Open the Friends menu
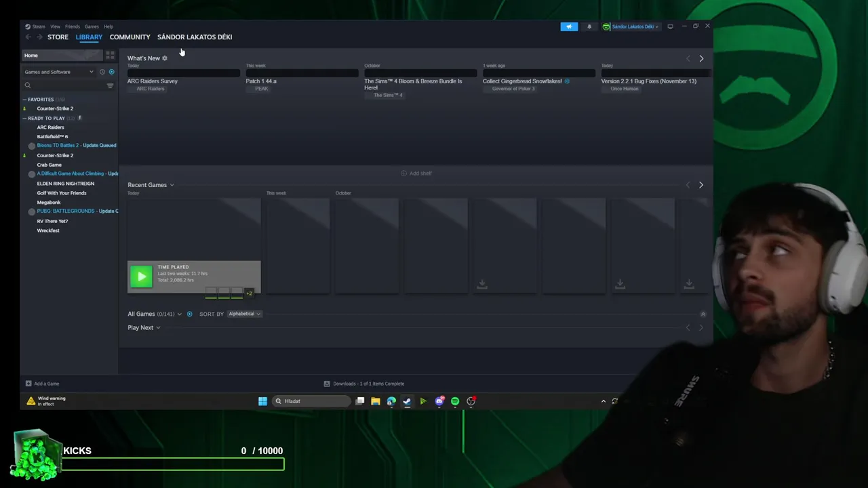This screenshot has width=868, height=488. (73, 26)
